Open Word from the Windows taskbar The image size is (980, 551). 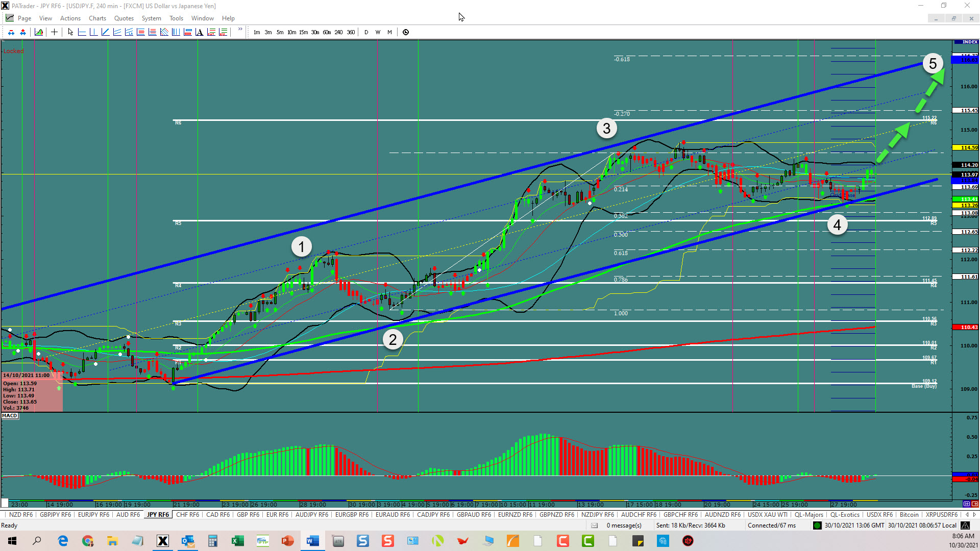point(312,541)
